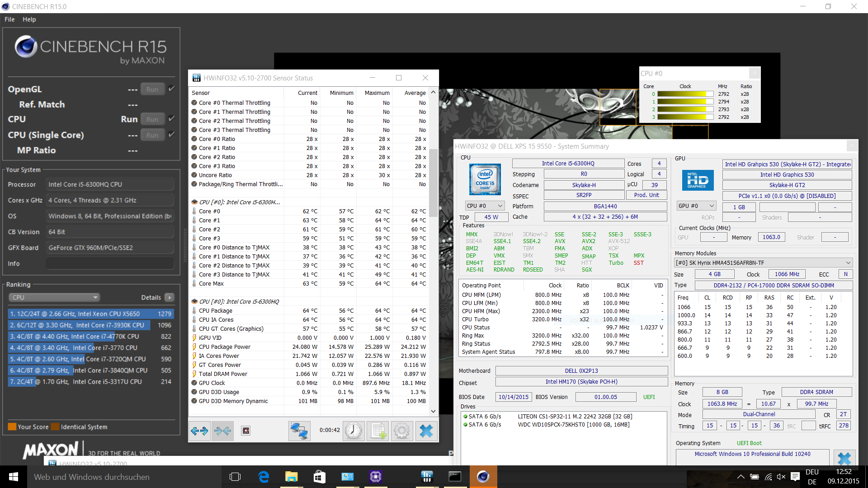Toggle the OpenGL test checkbox
Viewport: 868px width, 488px height.
click(171, 89)
